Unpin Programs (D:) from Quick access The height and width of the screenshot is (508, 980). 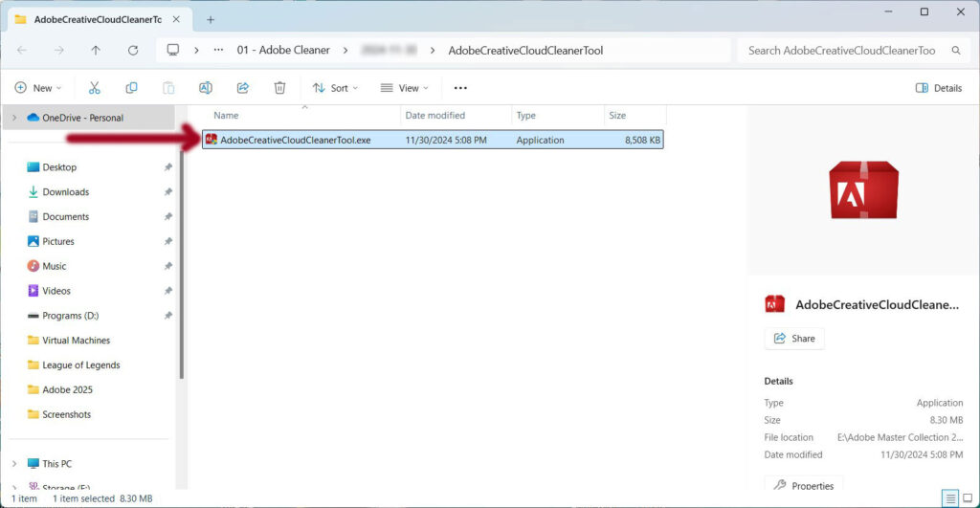point(168,315)
